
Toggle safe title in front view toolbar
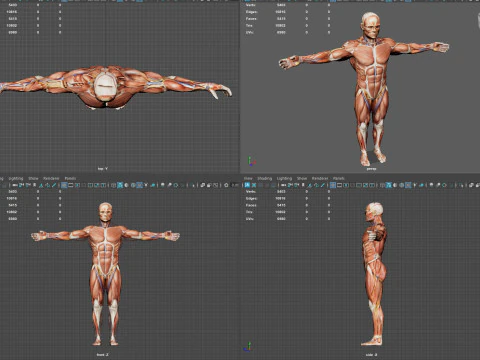click(103, 185)
